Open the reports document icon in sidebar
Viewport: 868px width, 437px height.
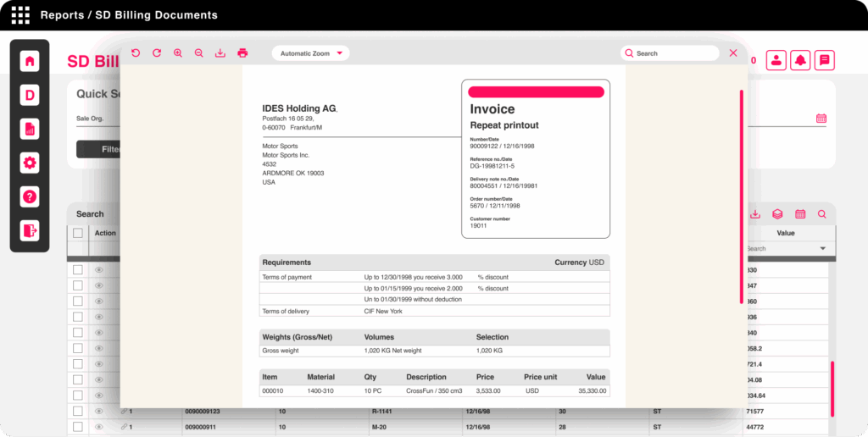30,129
